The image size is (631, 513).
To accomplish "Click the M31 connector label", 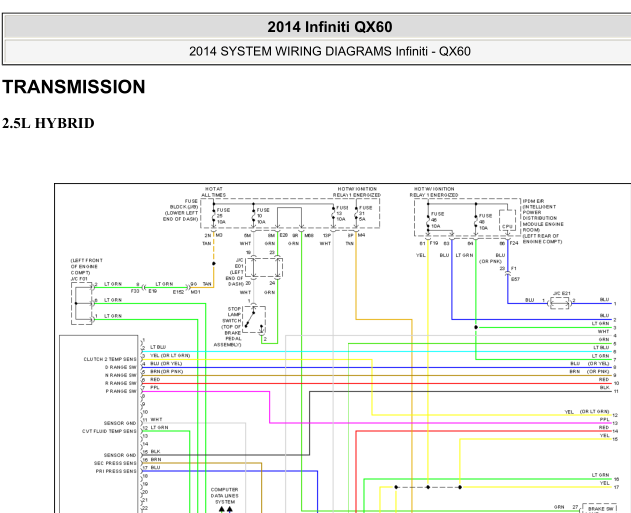I will click(195, 292).
